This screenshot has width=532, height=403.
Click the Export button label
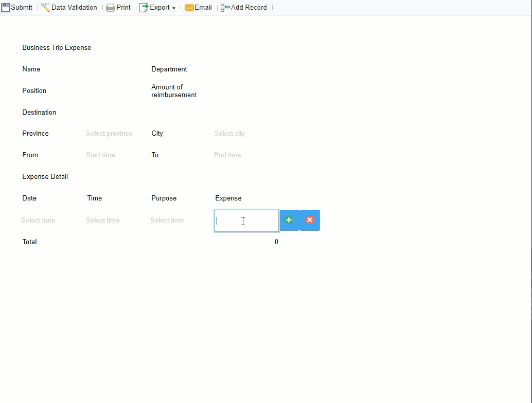tap(160, 8)
